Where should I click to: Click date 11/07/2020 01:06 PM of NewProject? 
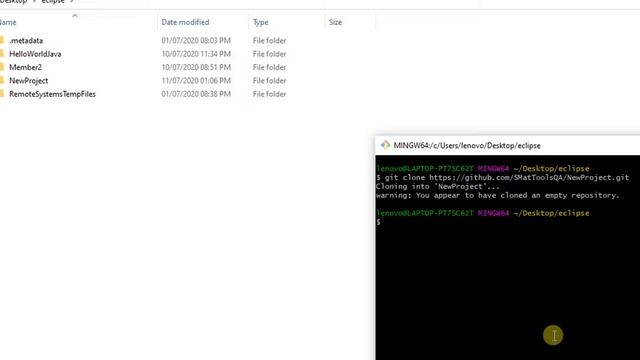(x=196, y=81)
